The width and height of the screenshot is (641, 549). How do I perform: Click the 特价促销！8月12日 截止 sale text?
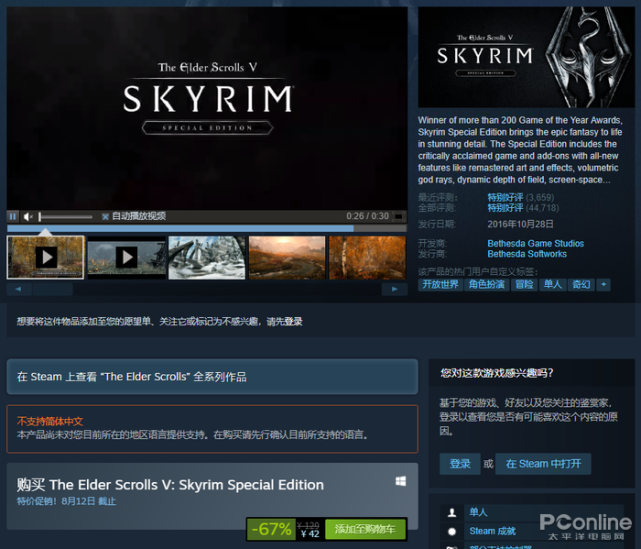66,501
